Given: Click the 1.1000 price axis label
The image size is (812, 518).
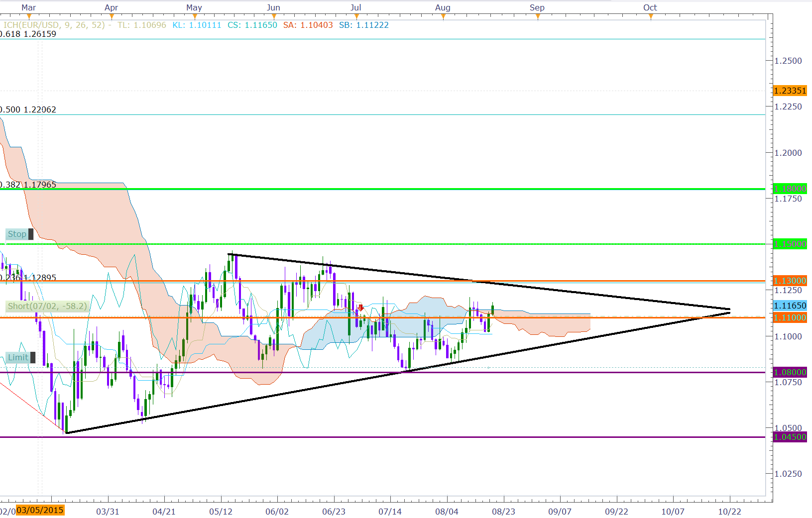Looking at the screenshot, I should [x=789, y=336].
